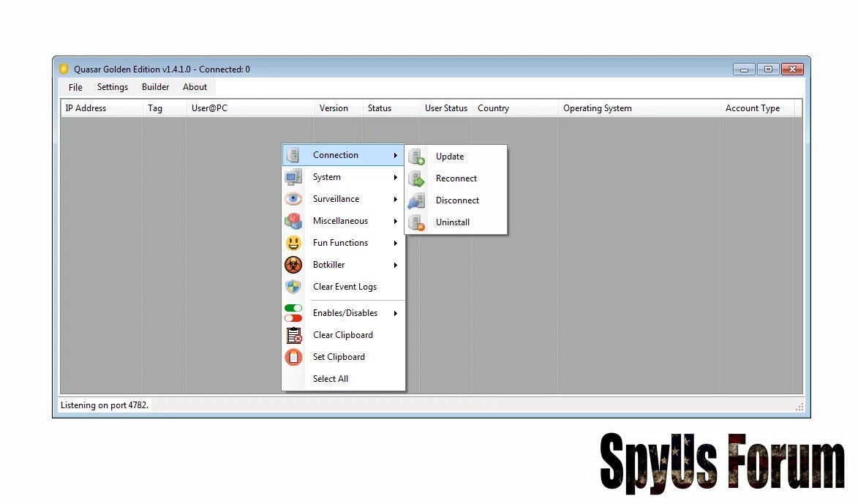Sort the list by IP Address column header

(x=86, y=108)
